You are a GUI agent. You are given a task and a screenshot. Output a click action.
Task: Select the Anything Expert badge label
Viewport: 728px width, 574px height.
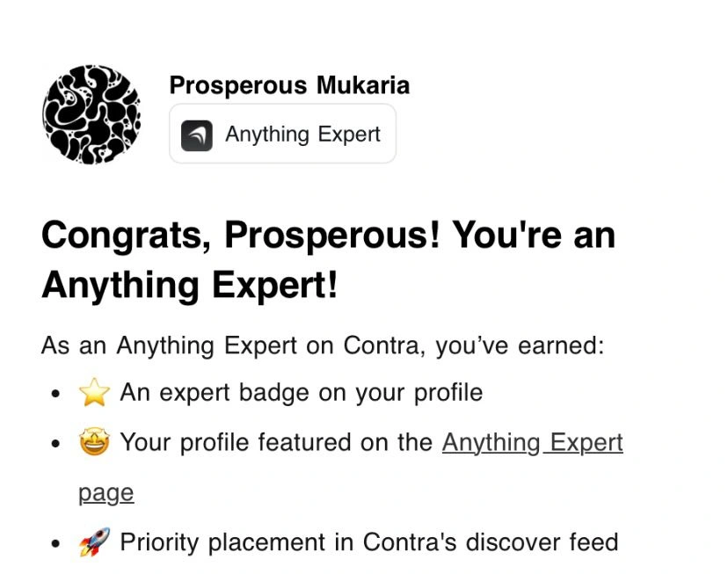click(x=302, y=134)
